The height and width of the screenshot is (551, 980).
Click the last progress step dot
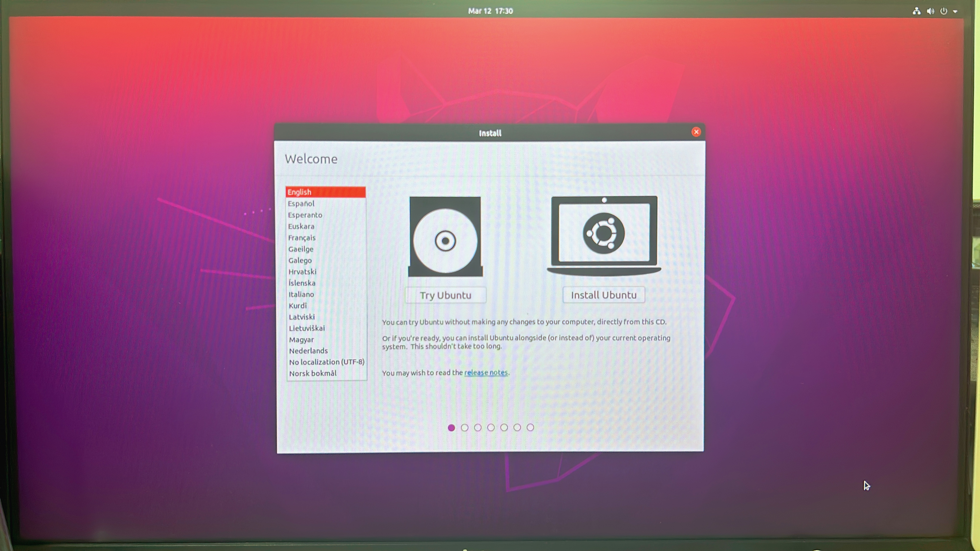(530, 428)
